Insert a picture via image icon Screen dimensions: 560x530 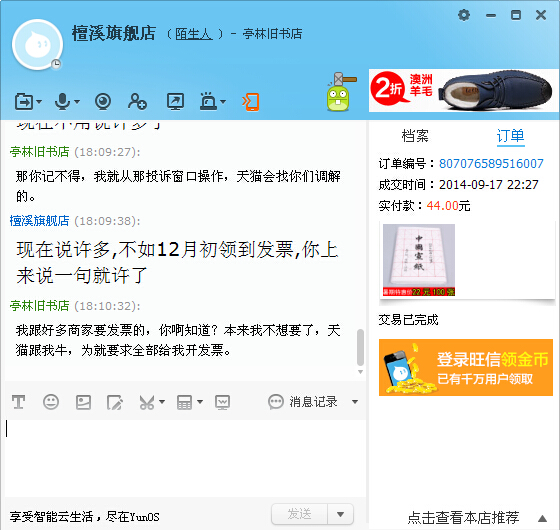coord(83,402)
